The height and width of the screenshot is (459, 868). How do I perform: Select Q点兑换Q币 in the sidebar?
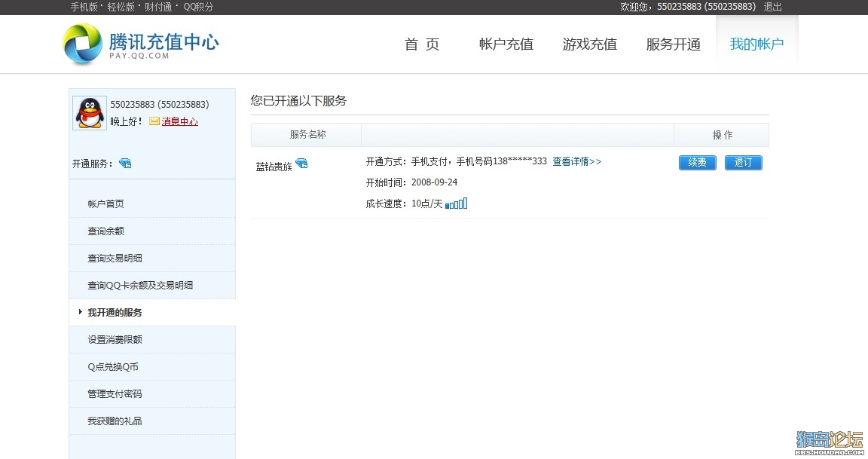[x=152, y=366]
